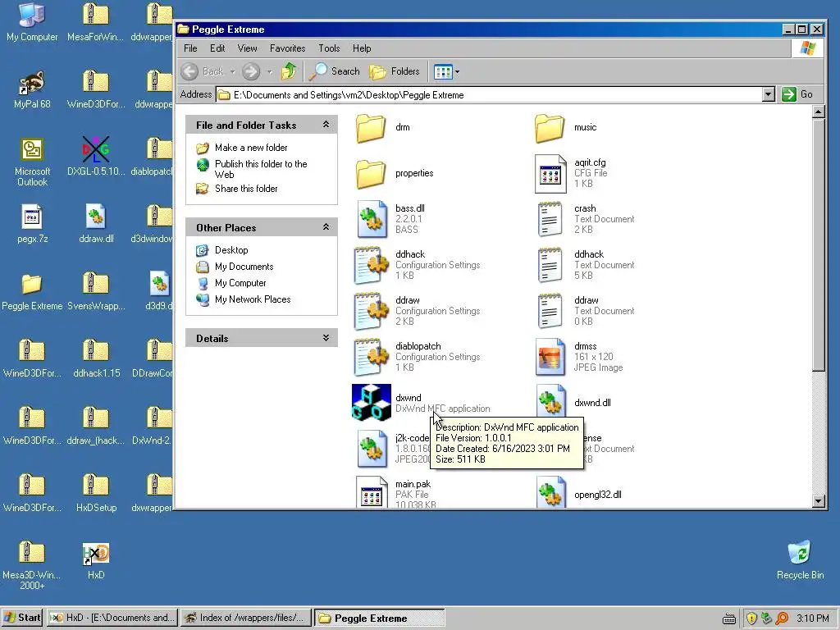Collapse File and Folder Tasks panel

click(326, 125)
